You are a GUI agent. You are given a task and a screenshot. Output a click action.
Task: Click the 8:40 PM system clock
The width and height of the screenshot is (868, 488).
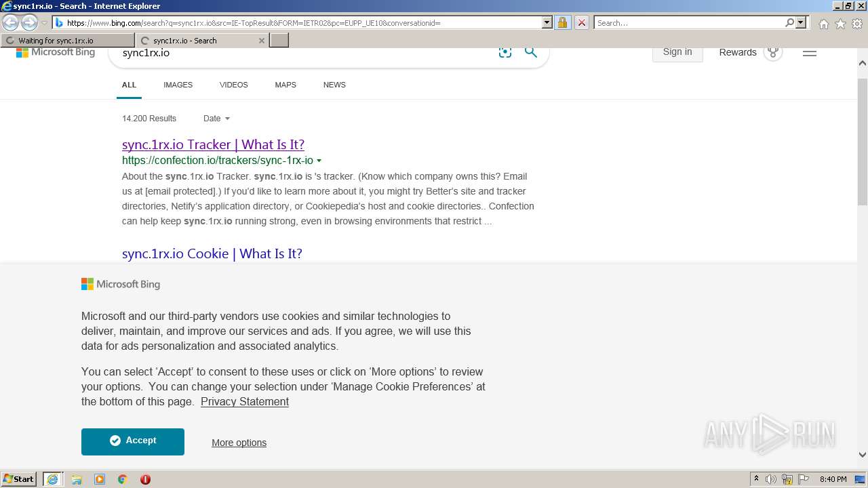point(833,479)
